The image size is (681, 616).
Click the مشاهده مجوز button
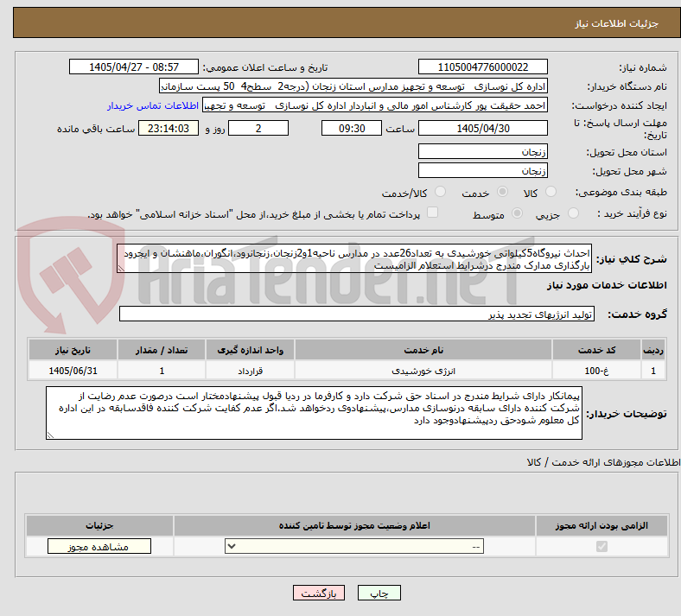pyautogui.click(x=99, y=547)
